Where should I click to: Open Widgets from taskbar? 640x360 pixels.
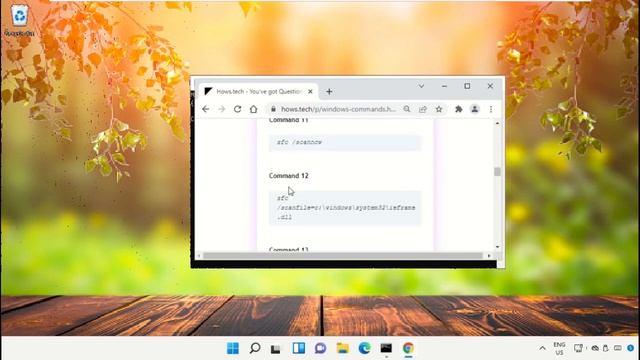click(x=299, y=348)
